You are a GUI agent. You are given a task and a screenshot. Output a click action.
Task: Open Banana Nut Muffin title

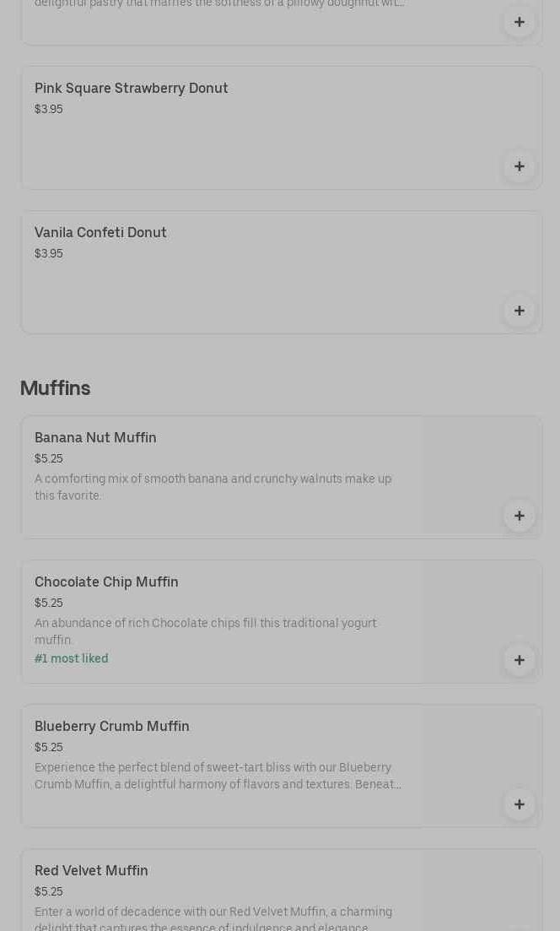point(95,437)
